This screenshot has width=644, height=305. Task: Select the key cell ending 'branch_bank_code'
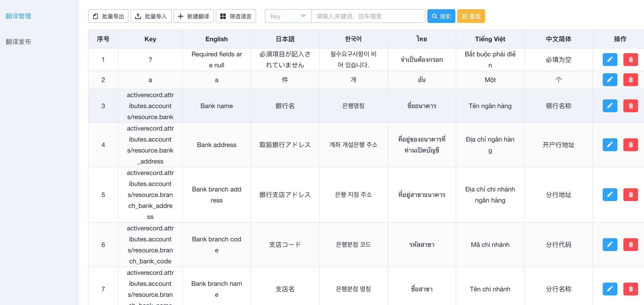(150, 244)
